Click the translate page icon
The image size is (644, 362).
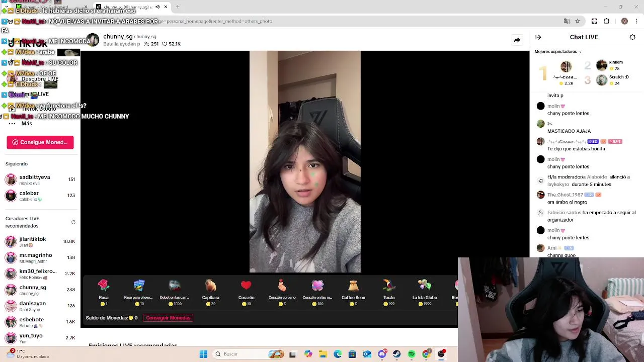coord(567,21)
